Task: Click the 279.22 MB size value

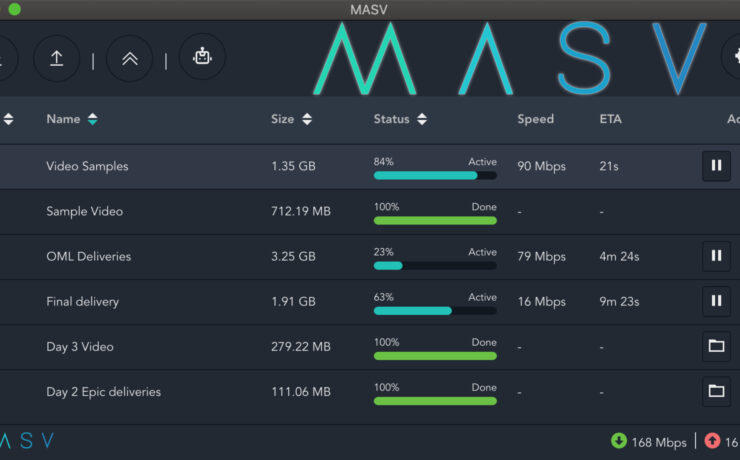Action: (301, 347)
